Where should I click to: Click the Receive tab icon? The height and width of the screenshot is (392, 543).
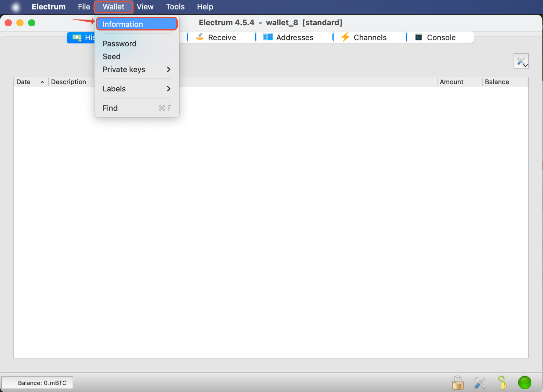click(200, 37)
